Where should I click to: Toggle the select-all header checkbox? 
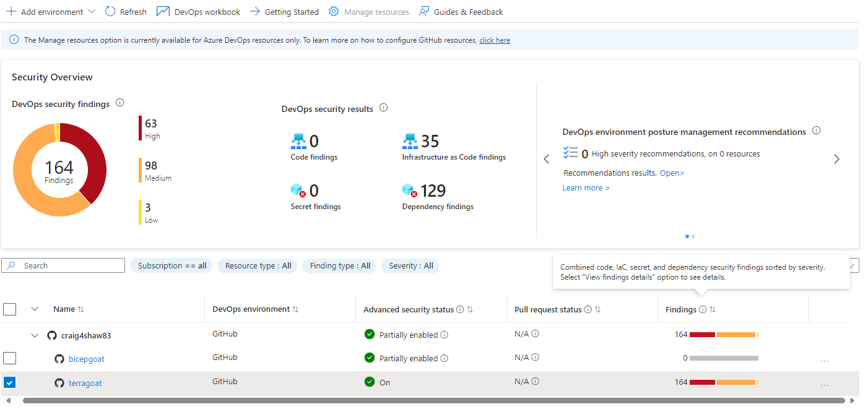click(x=10, y=309)
